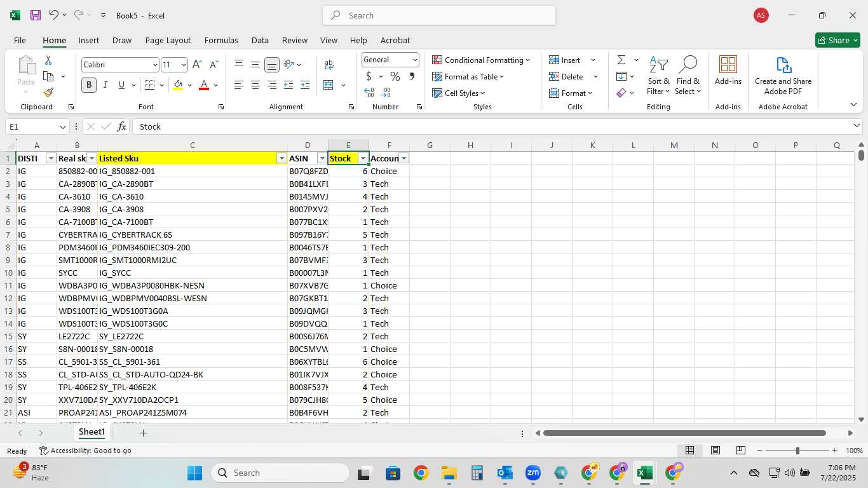Open the Listed Sku filter dropdown
Screen dimensions: 868x488
tap(281, 158)
